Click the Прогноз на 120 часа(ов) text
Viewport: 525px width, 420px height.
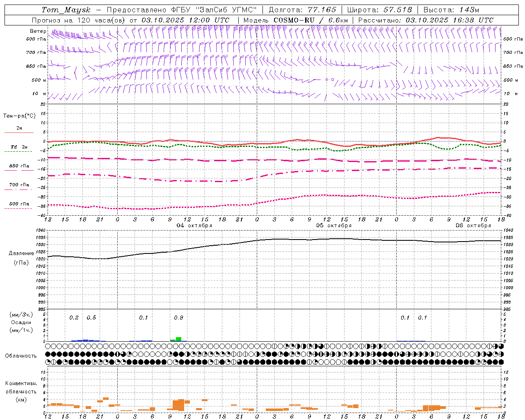(x=79, y=20)
